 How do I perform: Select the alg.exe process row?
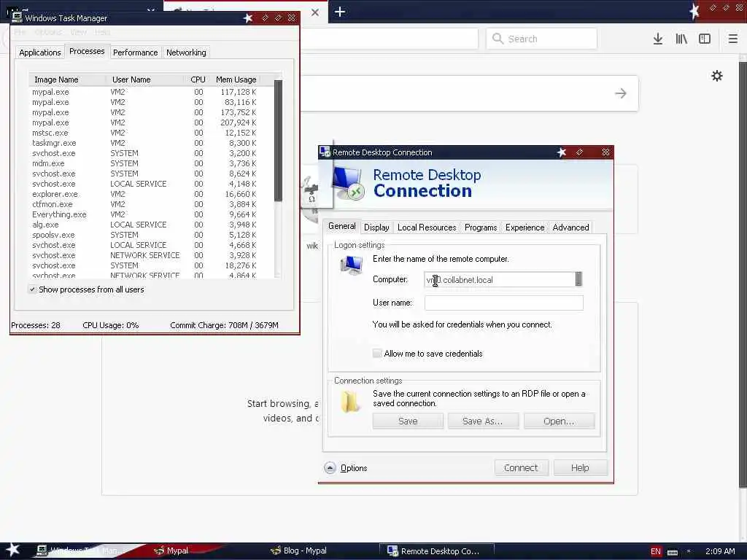pos(152,225)
